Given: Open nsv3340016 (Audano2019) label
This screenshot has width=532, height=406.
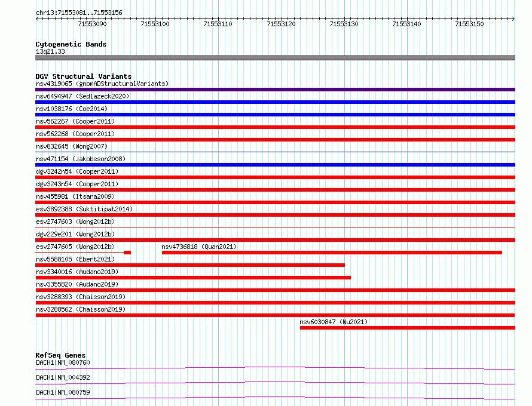Looking at the screenshot, I should click(x=77, y=272).
